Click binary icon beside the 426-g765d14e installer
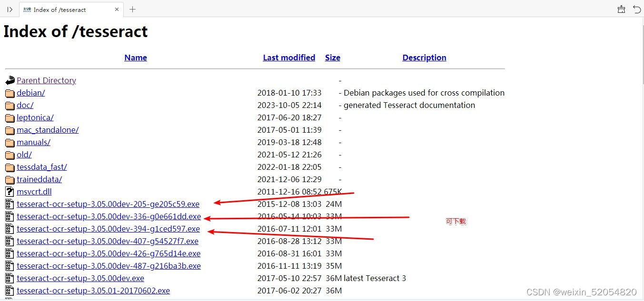Screen dimensions: 644x301 click(10, 253)
